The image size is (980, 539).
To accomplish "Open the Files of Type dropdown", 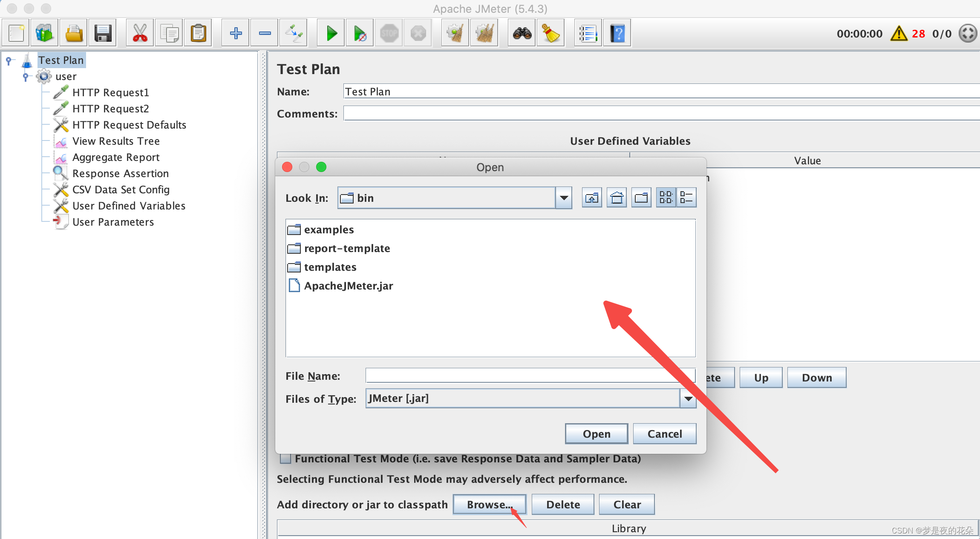I will tap(688, 399).
